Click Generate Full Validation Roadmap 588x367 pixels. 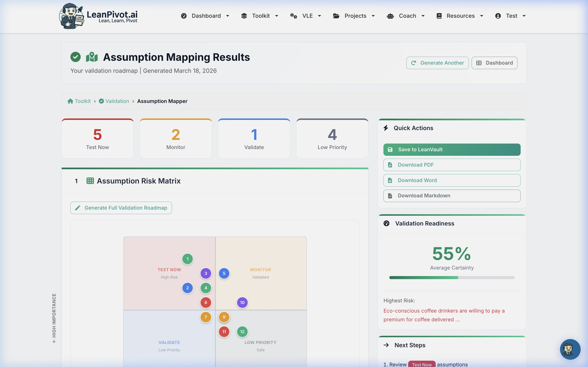[x=121, y=208]
